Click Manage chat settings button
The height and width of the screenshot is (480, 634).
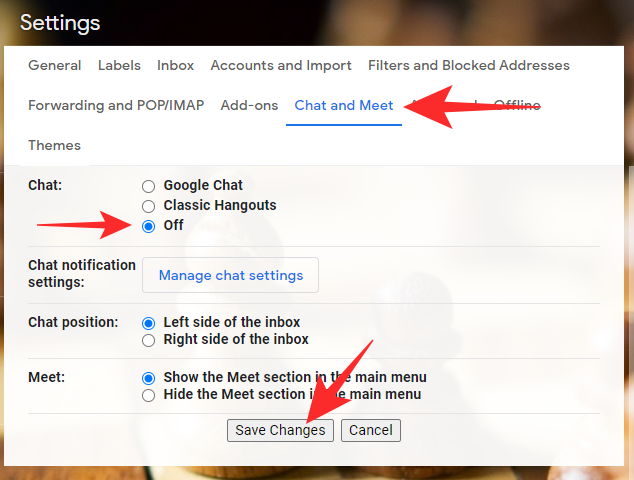pos(230,276)
